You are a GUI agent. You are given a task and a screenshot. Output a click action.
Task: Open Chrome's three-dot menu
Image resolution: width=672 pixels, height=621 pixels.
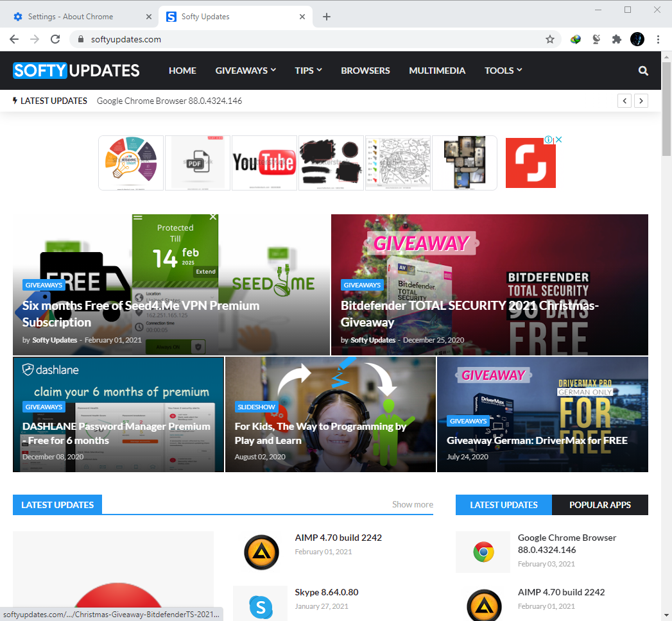click(x=658, y=39)
